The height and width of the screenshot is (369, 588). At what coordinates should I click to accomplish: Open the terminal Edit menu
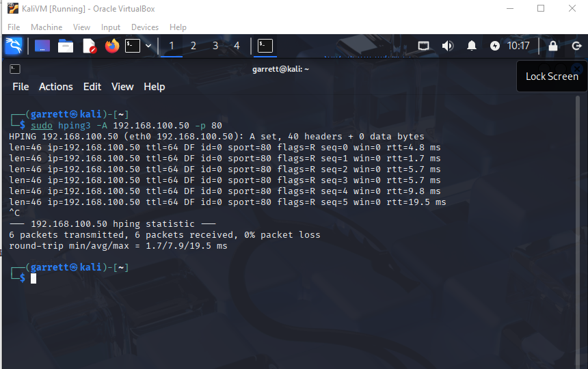(92, 87)
